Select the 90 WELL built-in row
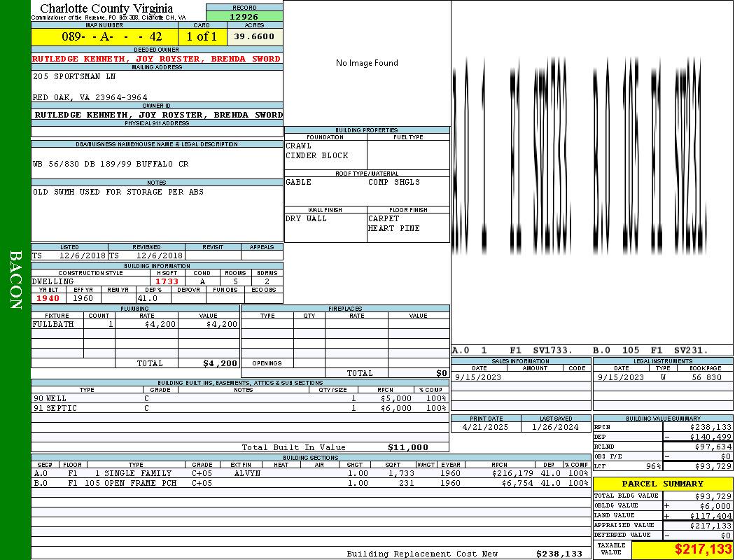This screenshot has height=560, width=735. tap(240, 399)
